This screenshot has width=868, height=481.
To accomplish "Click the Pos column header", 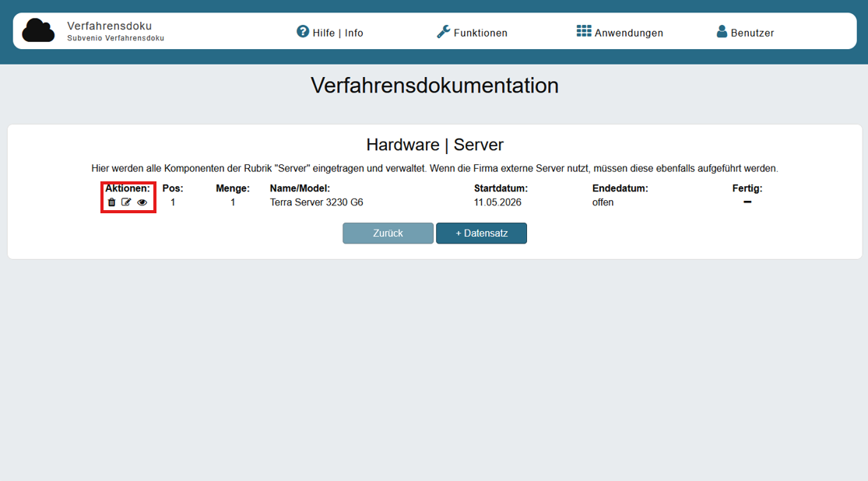I will pos(173,188).
